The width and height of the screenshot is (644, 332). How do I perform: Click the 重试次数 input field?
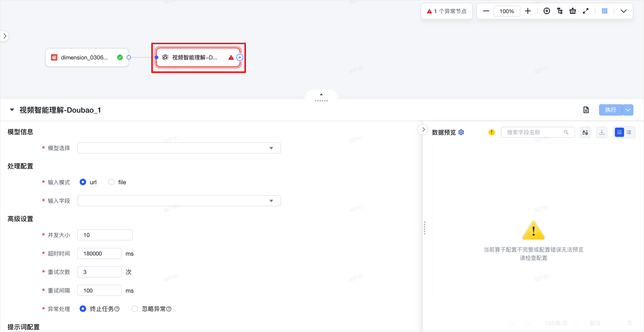(100, 272)
